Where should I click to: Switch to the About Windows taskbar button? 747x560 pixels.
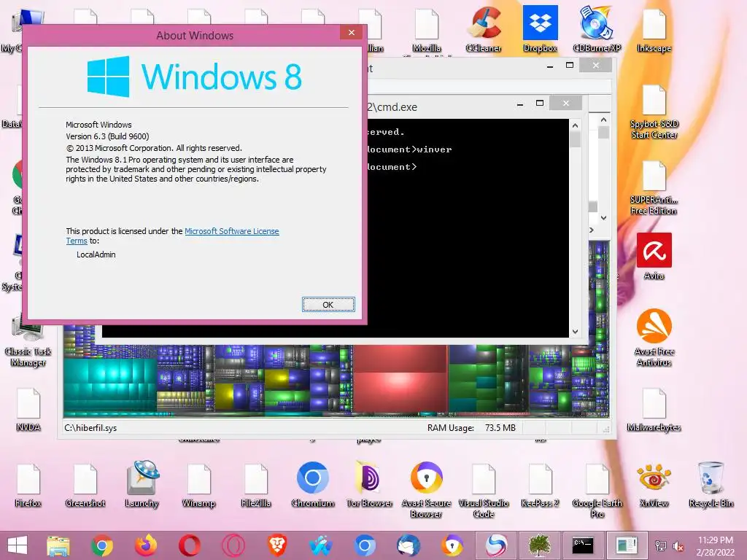click(x=627, y=545)
